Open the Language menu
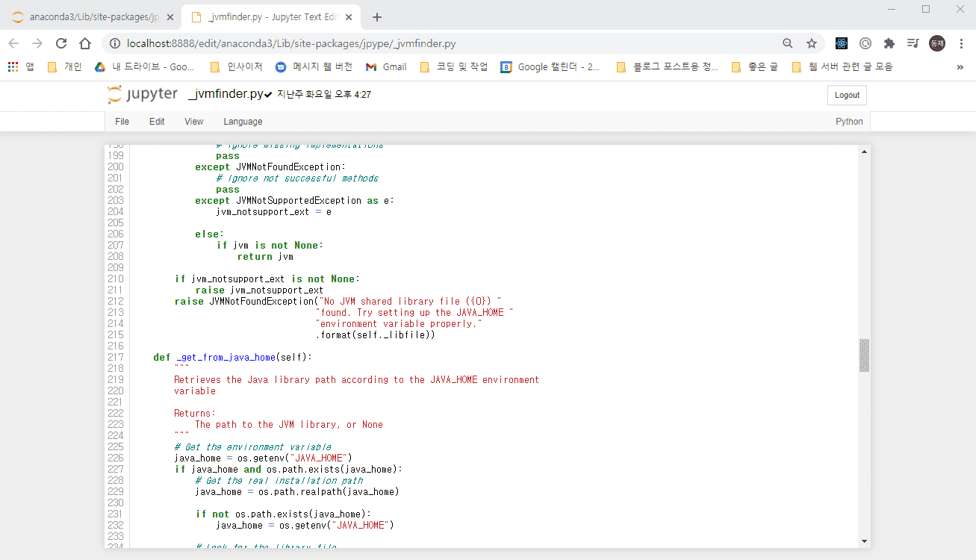Screen dimensions: 976x560 (243, 122)
